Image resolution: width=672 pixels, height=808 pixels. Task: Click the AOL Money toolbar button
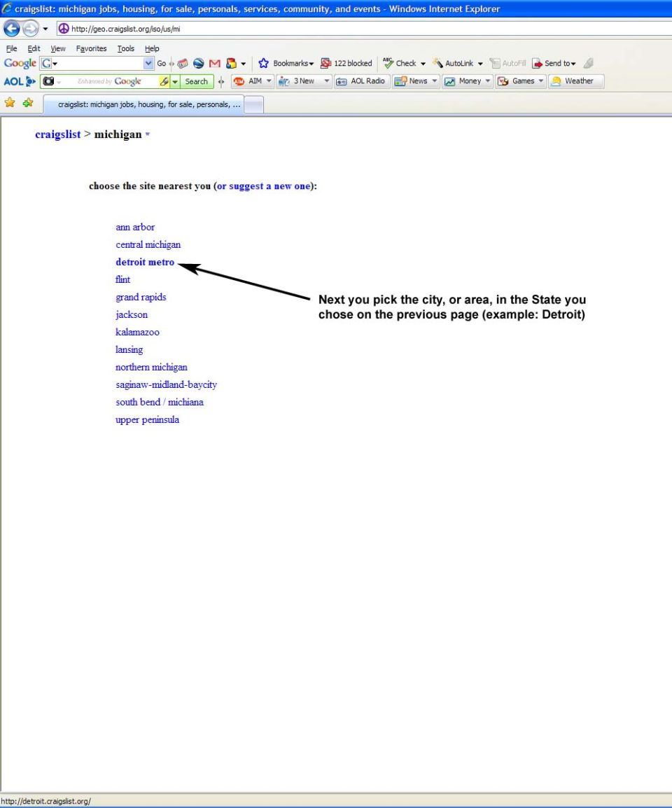tap(468, 81)
